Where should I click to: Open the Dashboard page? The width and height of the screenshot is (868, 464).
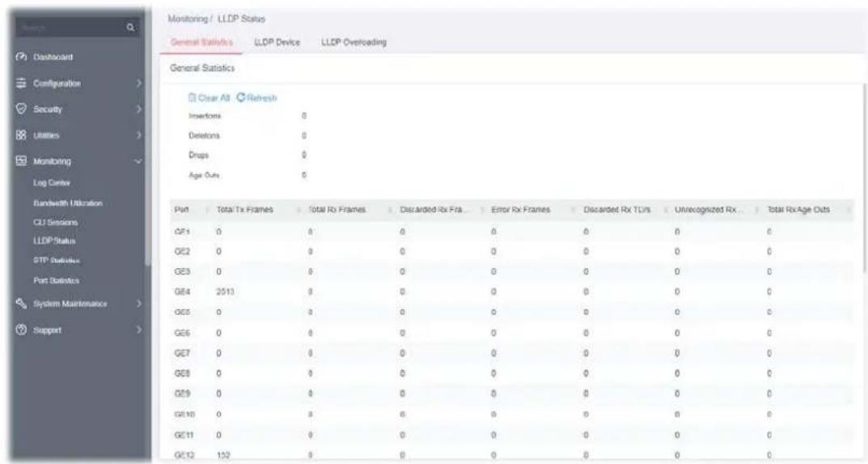click(55, 57)
